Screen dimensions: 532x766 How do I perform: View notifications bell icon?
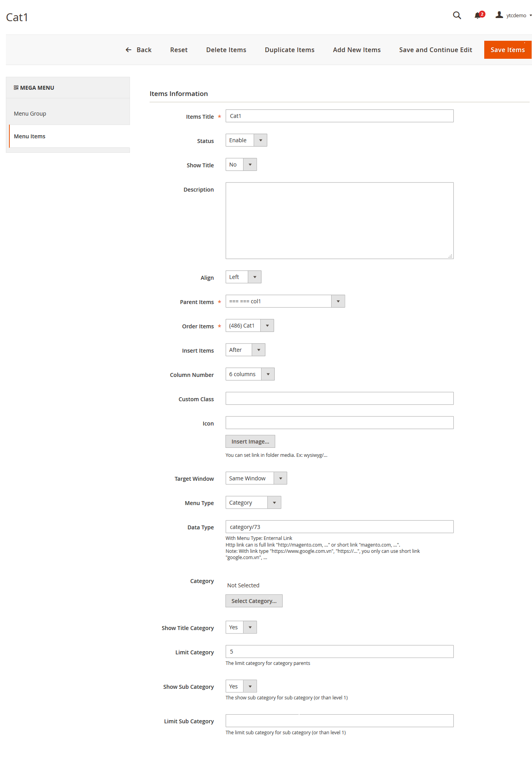click(x=479, y=15)
